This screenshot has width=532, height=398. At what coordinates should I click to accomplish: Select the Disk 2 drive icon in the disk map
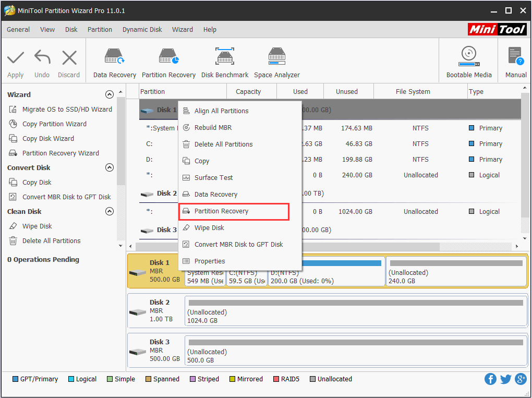point(137,312)
